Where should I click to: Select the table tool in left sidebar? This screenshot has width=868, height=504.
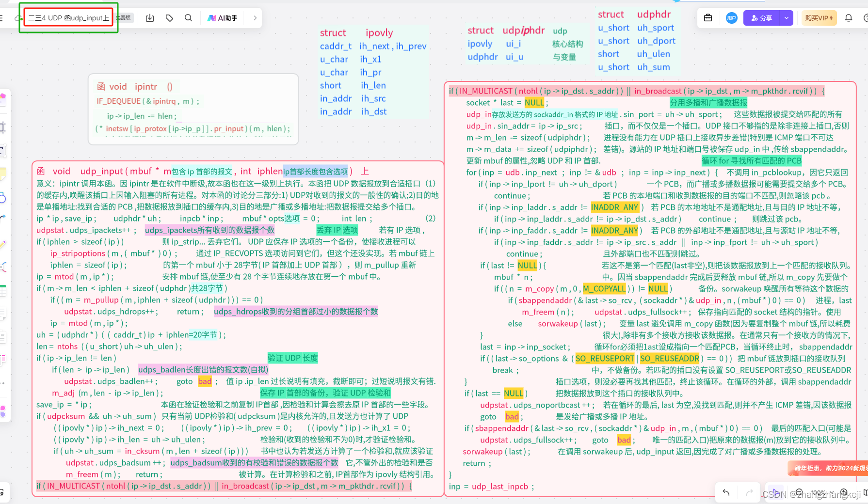[2, 290]
